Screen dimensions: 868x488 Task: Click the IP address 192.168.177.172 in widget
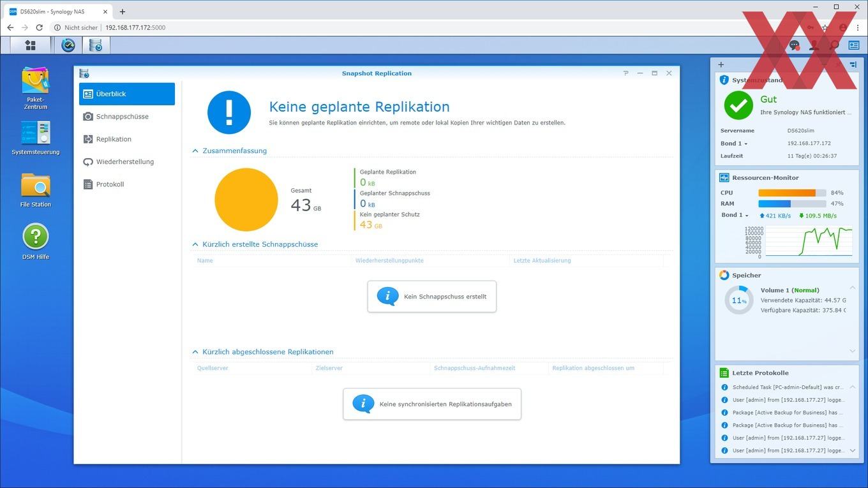[809, 144]
